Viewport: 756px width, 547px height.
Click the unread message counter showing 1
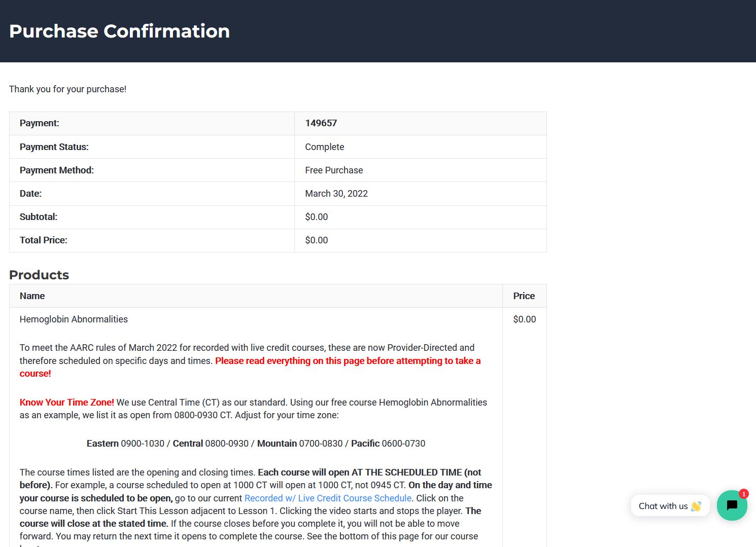click(x=743, y=494)
